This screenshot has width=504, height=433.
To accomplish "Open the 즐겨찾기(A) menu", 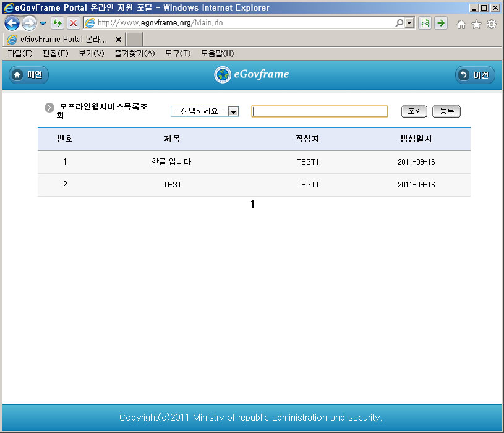I will tap(134, 54).
